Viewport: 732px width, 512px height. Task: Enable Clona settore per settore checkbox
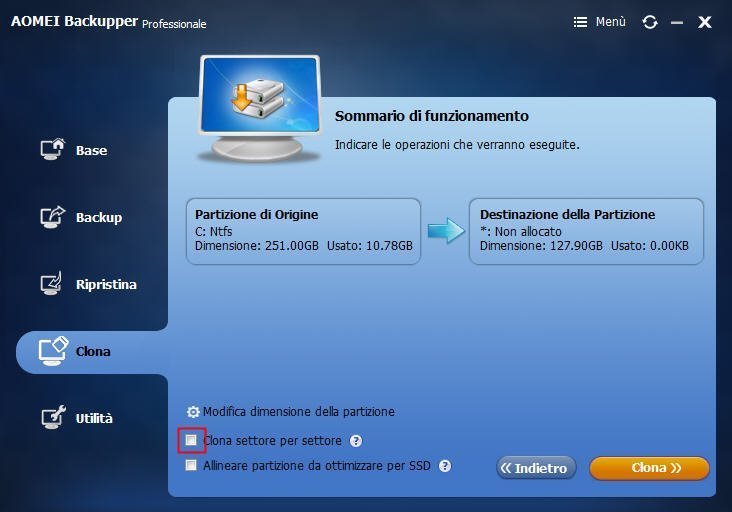point(191,440)
